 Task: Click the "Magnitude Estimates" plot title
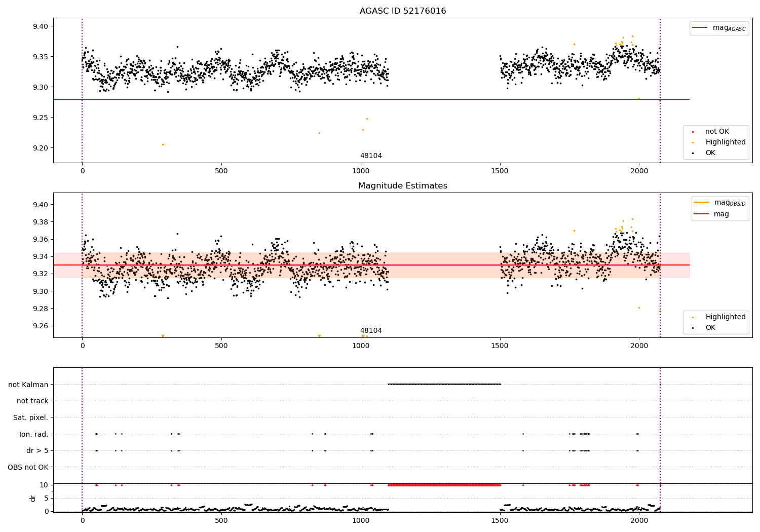tap(403, 186)
